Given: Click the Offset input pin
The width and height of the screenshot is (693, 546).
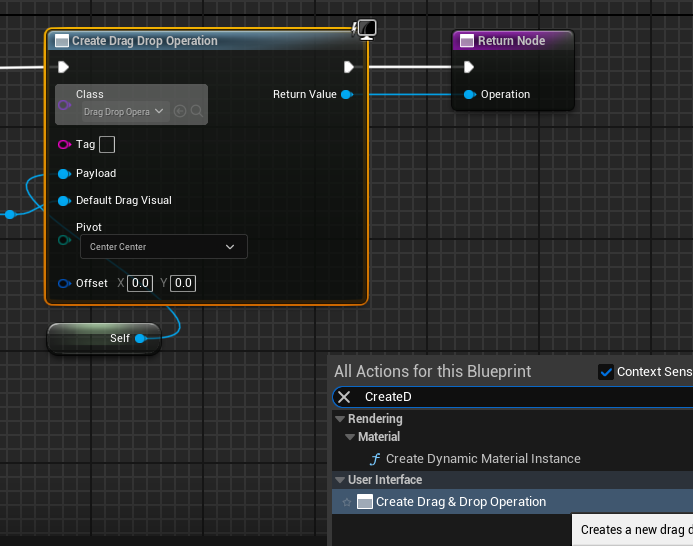Looking at the screenshot, I should pos(65,283).
